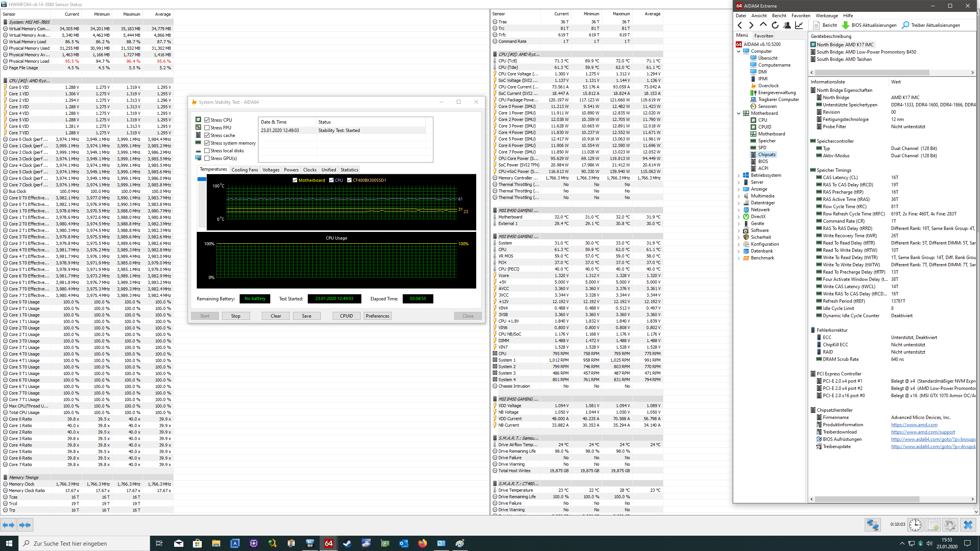Toggle Stress cache checkbox
980x551 pixels.
(x=207, y=135)
